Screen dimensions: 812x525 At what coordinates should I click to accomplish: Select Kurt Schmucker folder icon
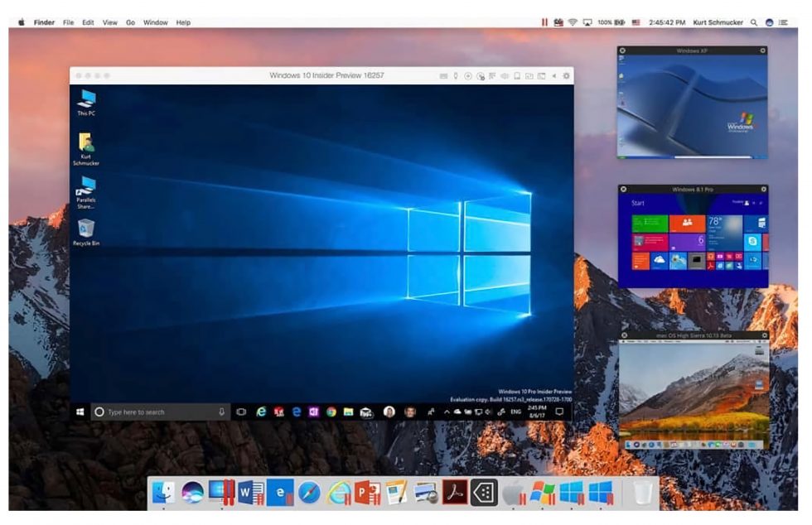86,149
